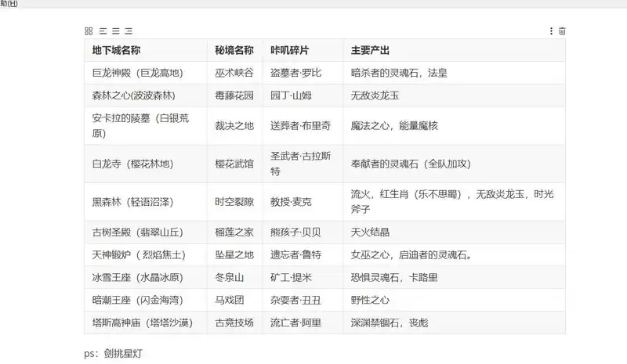Screen dimensions: 627x364
Task: Click the 巨龙神殿（巨龙高地）cell
Action: tap(146, 73)
